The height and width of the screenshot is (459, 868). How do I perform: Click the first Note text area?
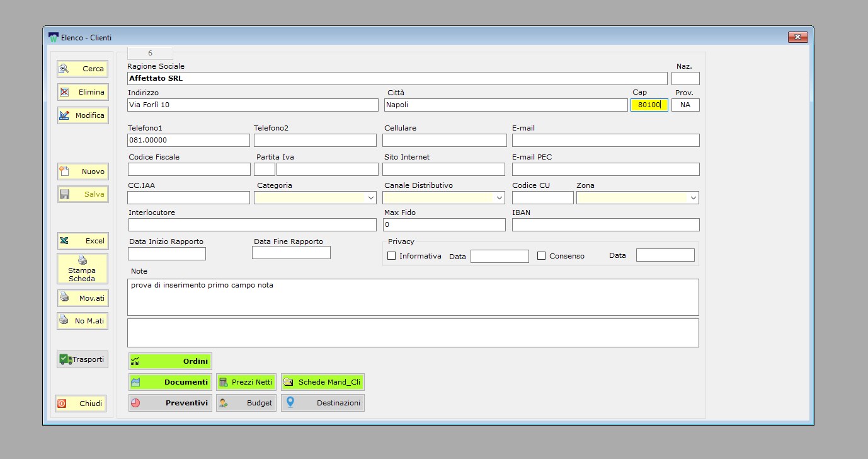413,297
